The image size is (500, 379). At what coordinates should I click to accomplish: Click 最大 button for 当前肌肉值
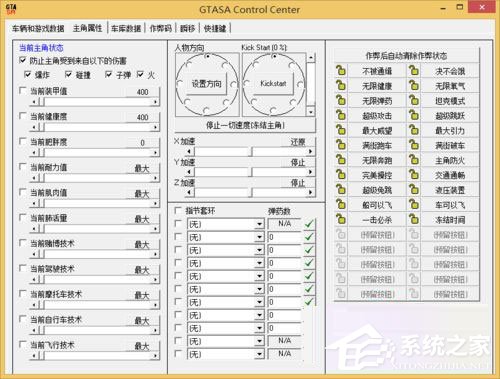(x=142, y=194)
